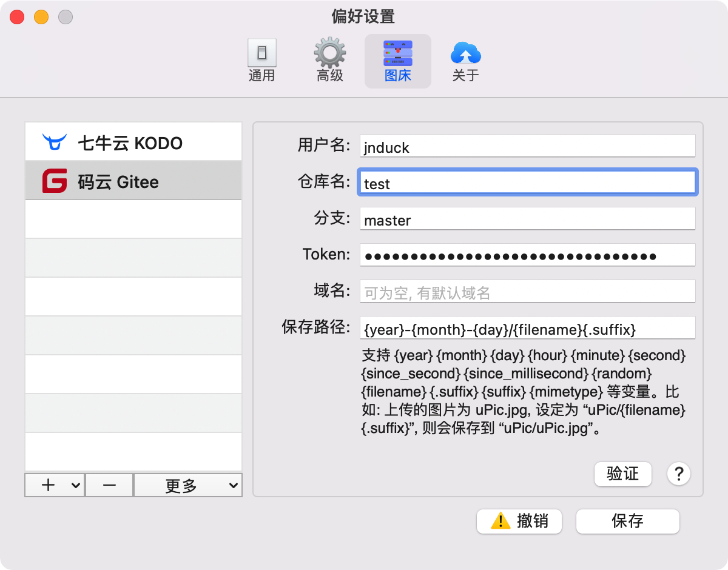Click the 关于 cloud icon
The width and height of the screenshot is (728, 570).
pos(465,53)
